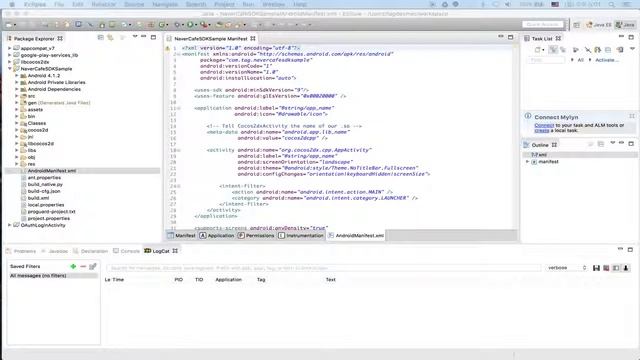The height and width of the screenshot is (360, 640).
Task: Select build_native.py file
Action: coord(45,184)
